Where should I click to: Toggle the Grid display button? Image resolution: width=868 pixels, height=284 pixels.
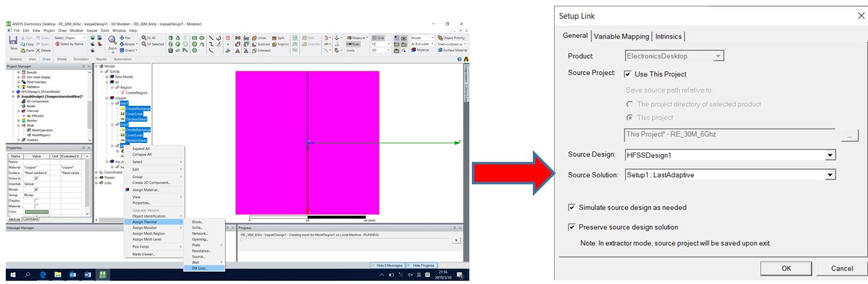pos(378,38)
